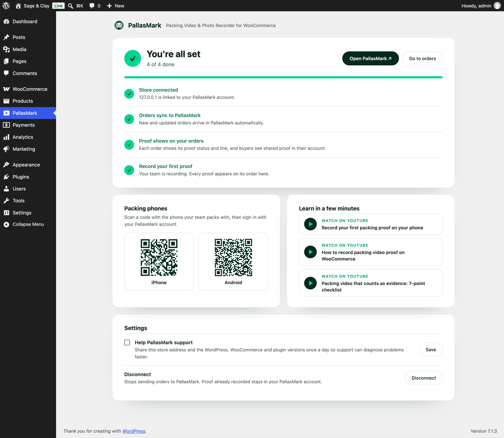This screenshot has height=438, width=504.
Task: Open Settings in sidebar
Action: point(28,213)
